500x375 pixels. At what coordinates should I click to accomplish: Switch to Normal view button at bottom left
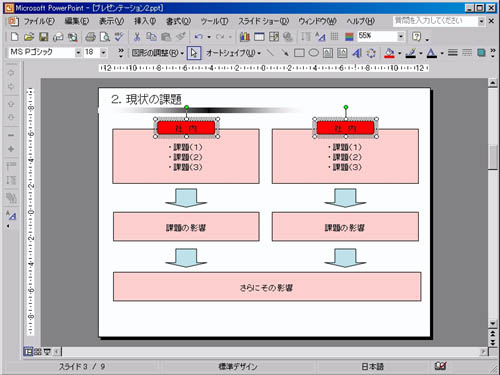pyautogui.click(x=28, y=351)
